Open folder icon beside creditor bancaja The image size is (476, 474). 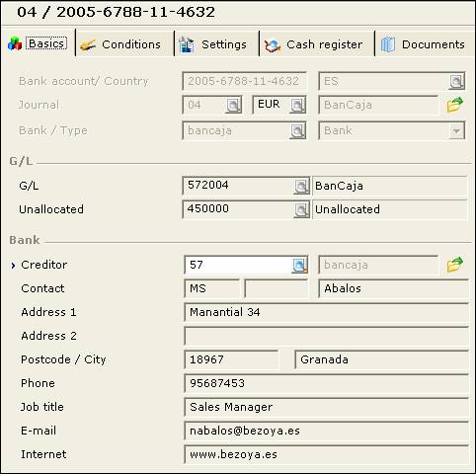click(x=455, y=265)
